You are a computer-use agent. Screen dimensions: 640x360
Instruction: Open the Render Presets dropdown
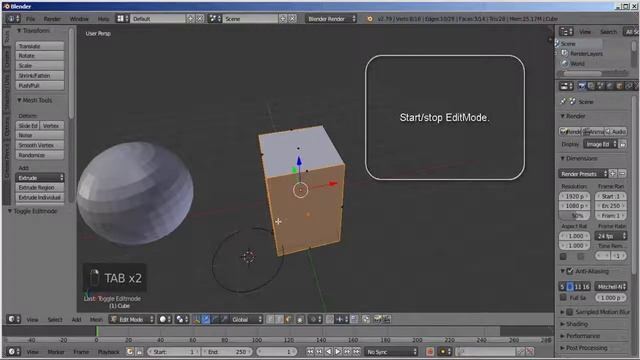pos(583,173)
